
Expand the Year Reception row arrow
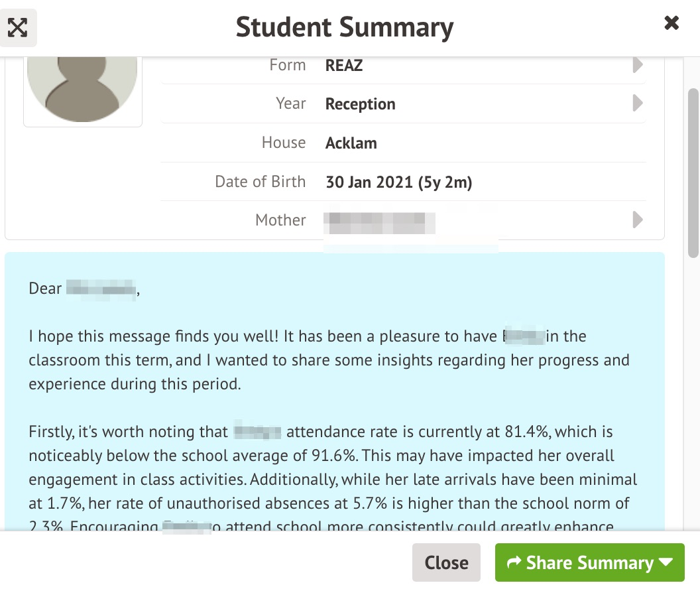click(x=638, y=103)
